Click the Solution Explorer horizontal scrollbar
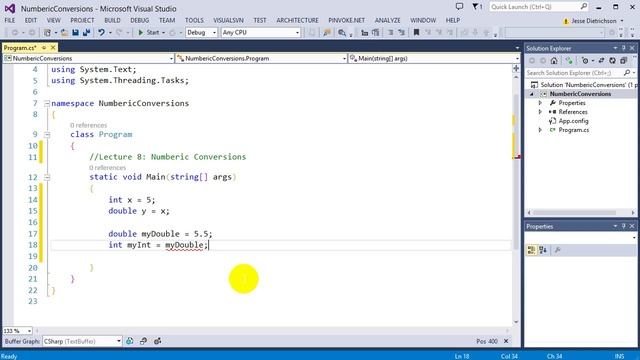640x360 pixels. click(574, 213)
